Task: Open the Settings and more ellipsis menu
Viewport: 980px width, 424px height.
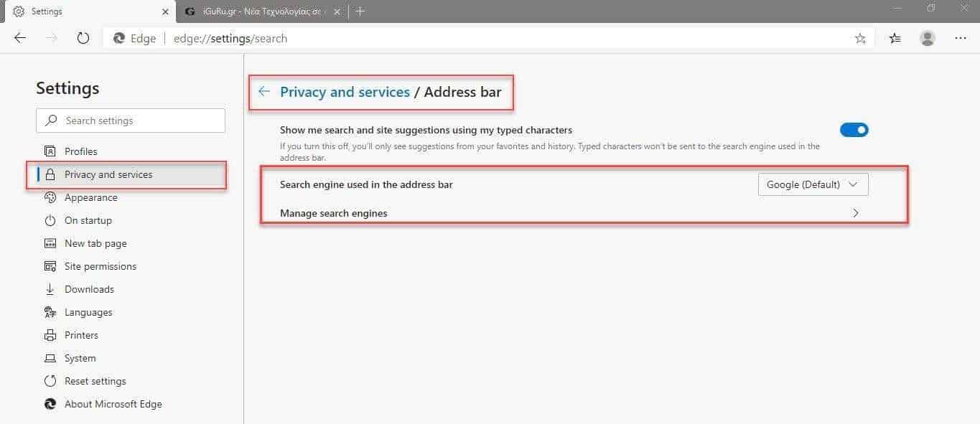Action: [x=961, y=39]
